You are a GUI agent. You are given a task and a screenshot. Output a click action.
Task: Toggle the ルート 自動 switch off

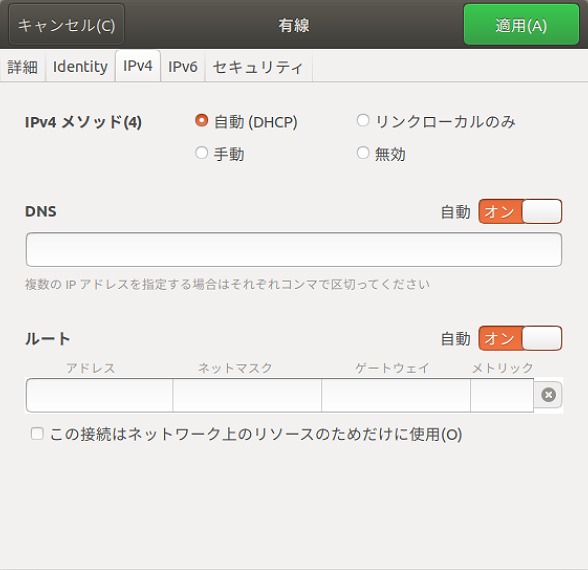(x=520, y=338)
